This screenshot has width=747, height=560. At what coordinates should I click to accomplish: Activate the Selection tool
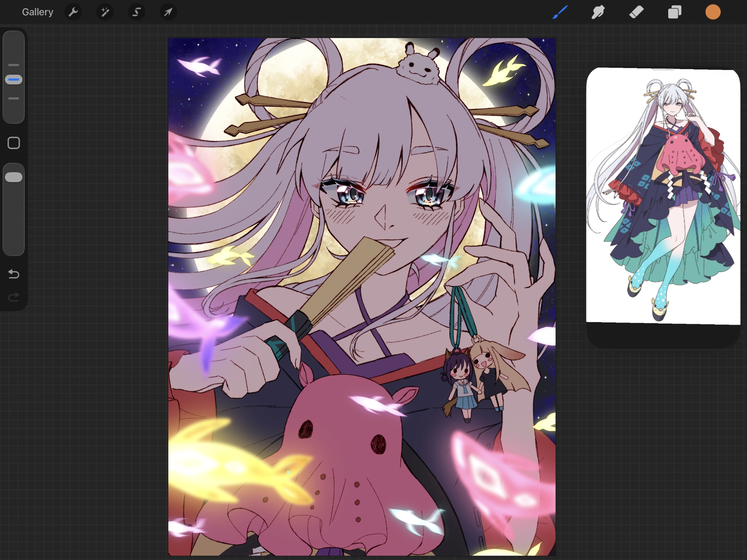click(137, 12)
